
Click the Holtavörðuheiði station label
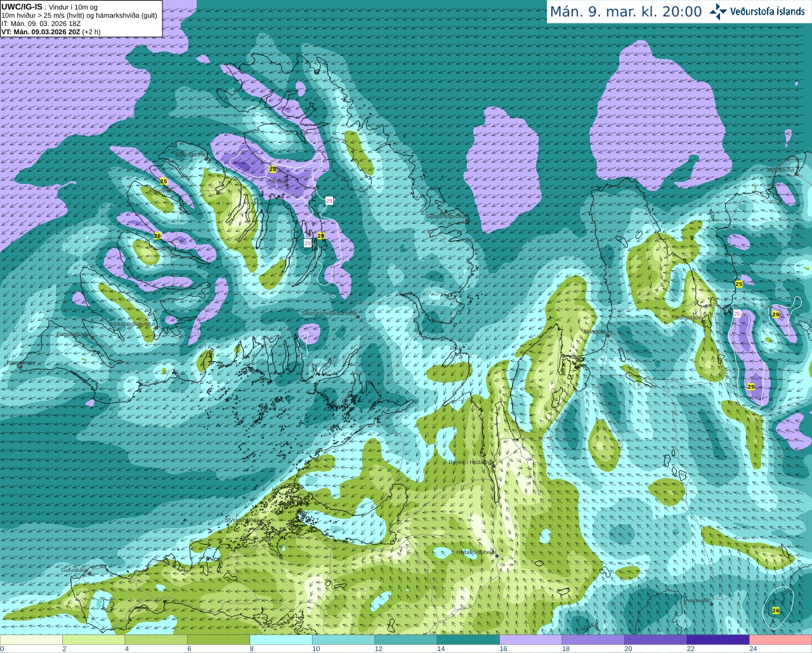coord(476,552)
